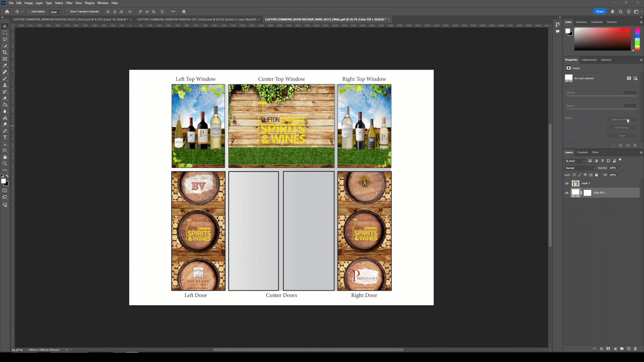Click the create new layer icon

(x=628, y=348)
